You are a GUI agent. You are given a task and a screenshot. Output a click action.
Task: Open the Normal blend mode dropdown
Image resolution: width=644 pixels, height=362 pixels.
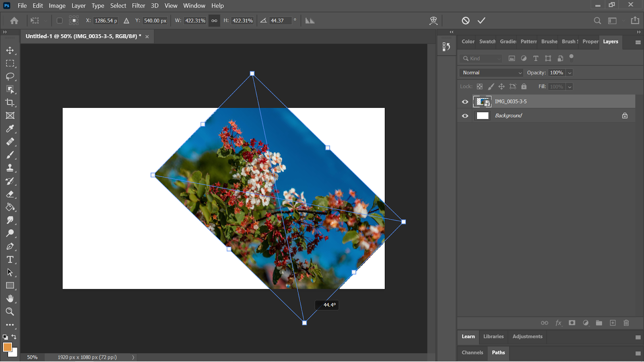tap(491, 73)
